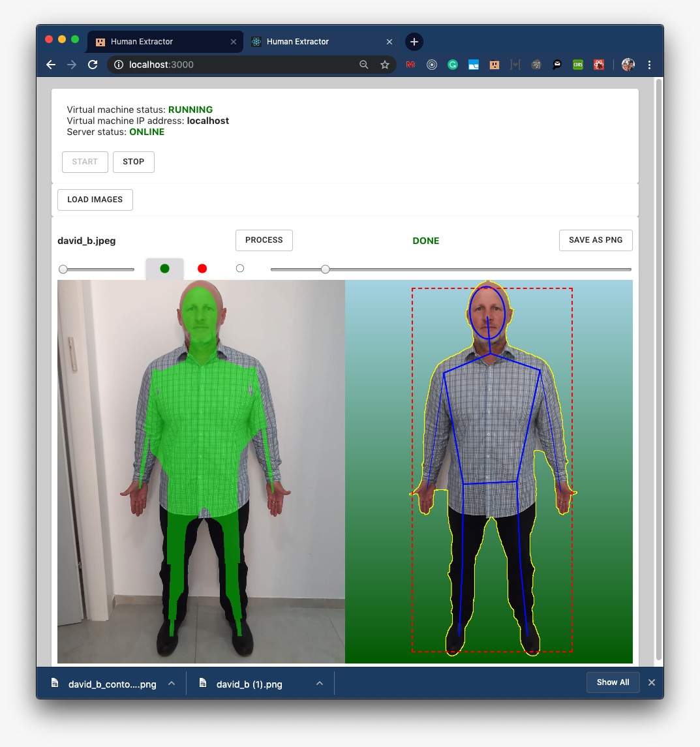Adjust the long right slider handle
This screenshot has width=700, height=747.
[325, 269]
